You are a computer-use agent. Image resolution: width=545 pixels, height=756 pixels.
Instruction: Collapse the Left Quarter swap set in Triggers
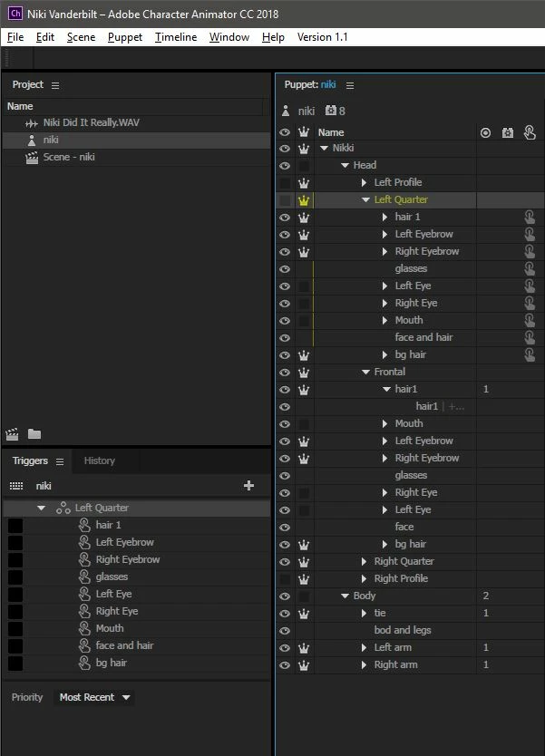[x=42, y=508]
